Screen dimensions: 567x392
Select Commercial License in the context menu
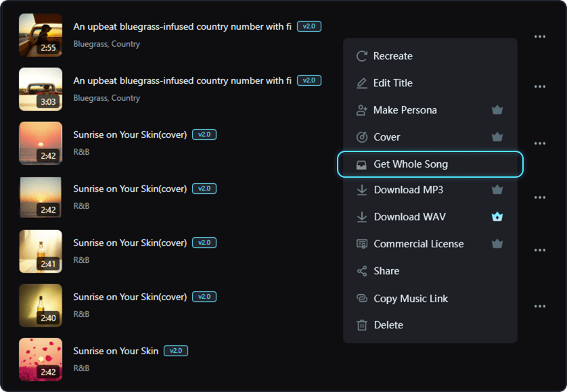tap(418, 243)
